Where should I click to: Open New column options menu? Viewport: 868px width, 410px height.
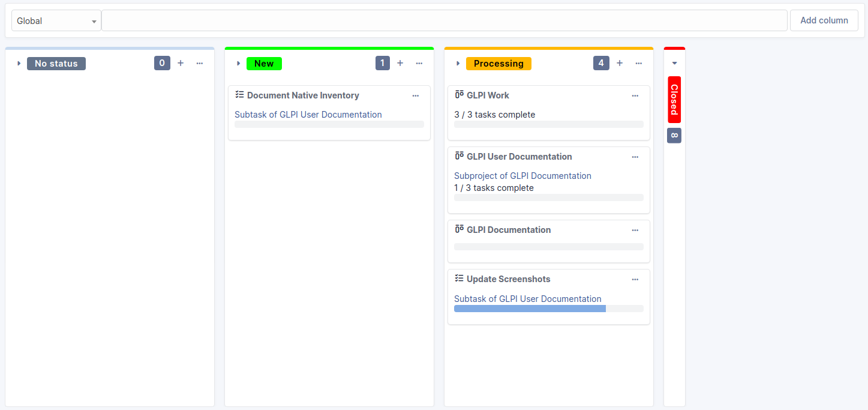419,63
